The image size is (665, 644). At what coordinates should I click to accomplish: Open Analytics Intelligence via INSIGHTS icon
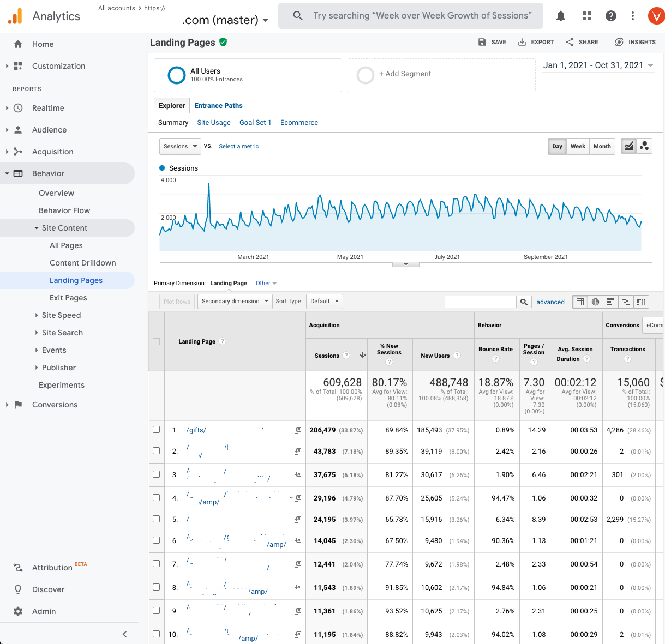point(619,42)
